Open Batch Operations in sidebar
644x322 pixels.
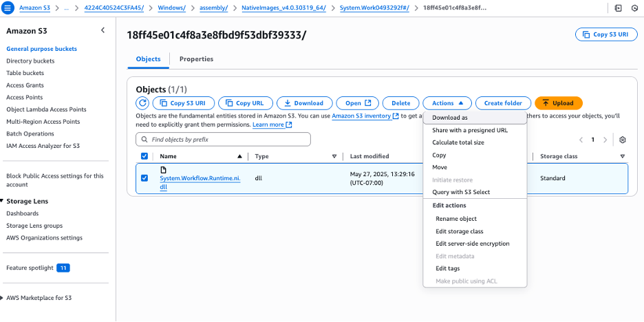pyautogui.click(x=30, y=134)
